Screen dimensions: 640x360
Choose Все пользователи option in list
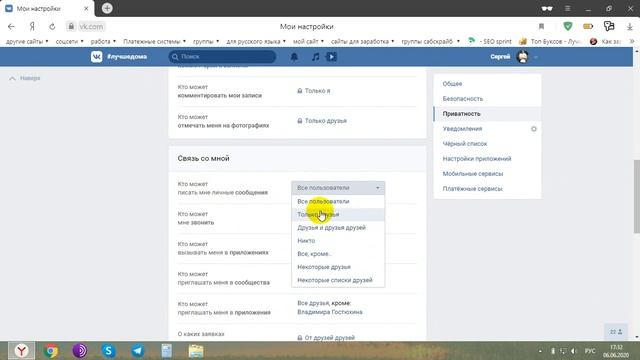click(338, 201)
